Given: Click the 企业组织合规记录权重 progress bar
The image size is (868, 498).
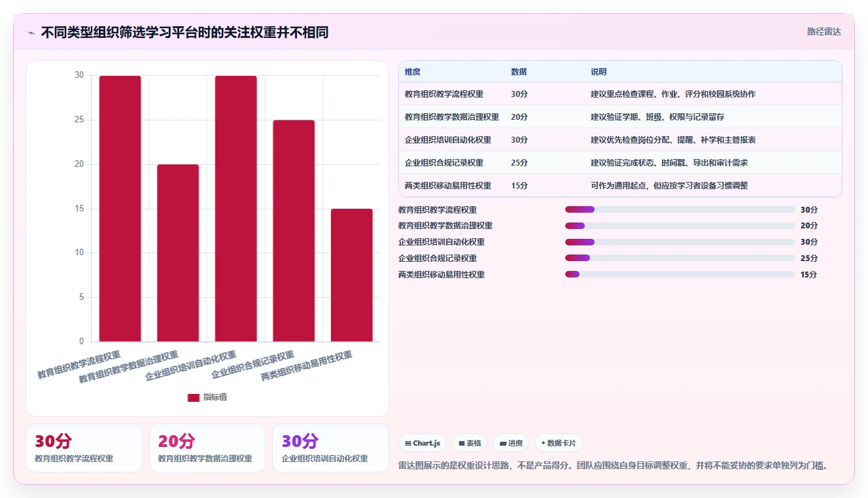Looking at the screenshot, I should 680,258.
